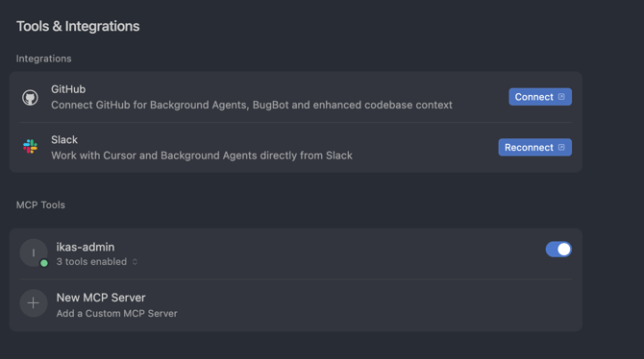The image size is (644, 359).
Task: Click the Integrations section label
Action: pyautogui.click(x=43, y=59)
